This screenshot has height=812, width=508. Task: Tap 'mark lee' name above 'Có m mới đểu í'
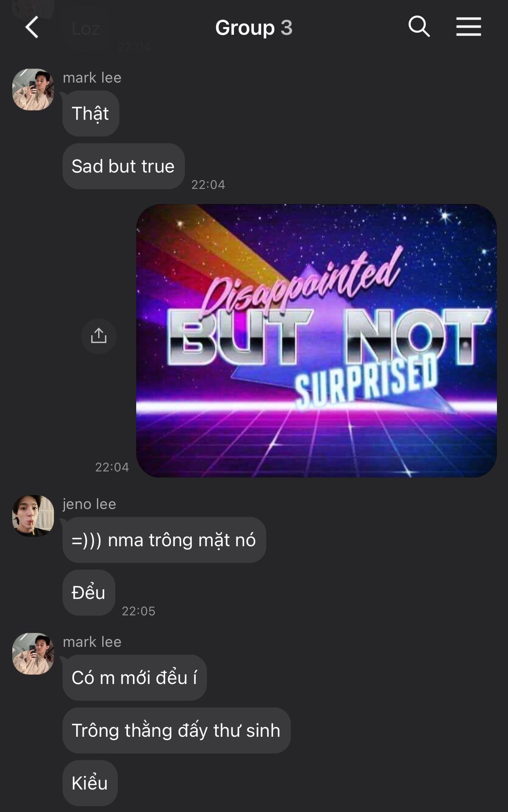coord(92,642)
